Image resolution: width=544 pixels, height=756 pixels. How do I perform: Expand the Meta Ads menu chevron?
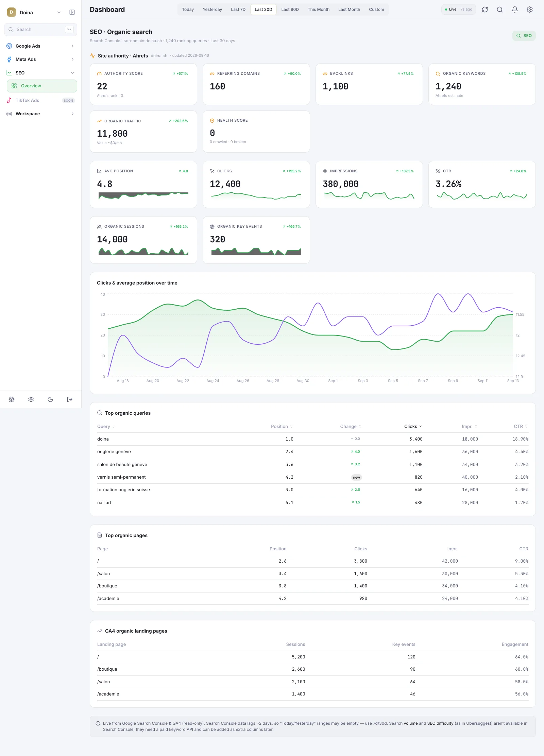coord(72,59)
